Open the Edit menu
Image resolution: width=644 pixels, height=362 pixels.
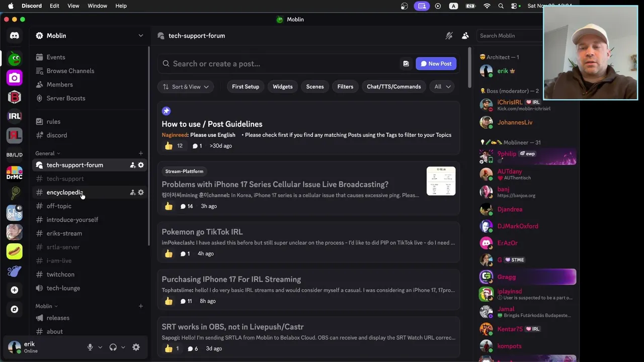[x=54, y=6]
